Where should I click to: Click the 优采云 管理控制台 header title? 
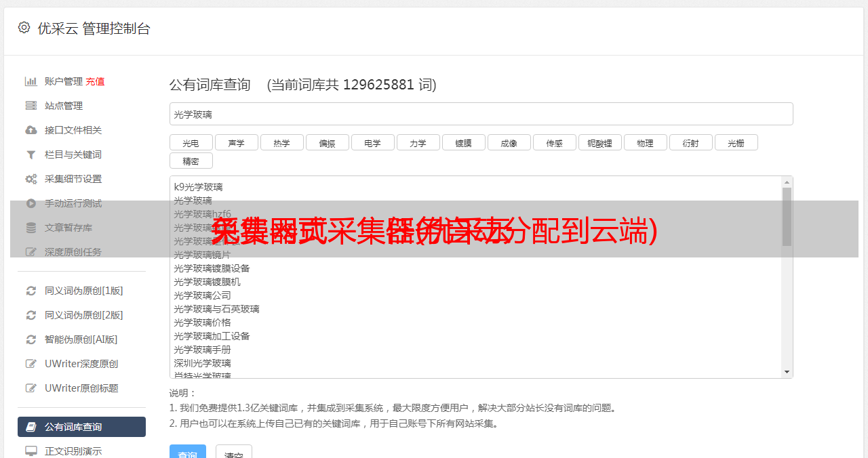click(94, 28)
